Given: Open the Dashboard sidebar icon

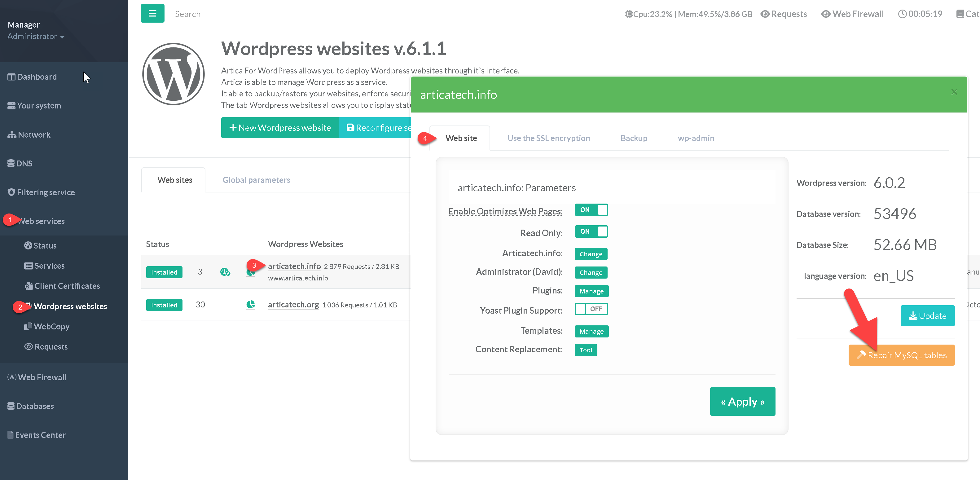Looking at the screenshot, I should click(x=11, y=77).
